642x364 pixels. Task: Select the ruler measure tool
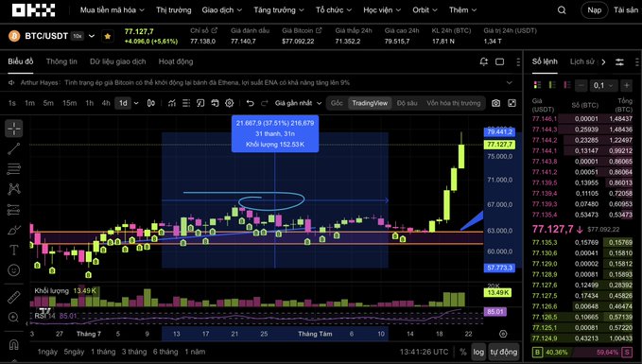pyautogui.click(x=14, y=297)
